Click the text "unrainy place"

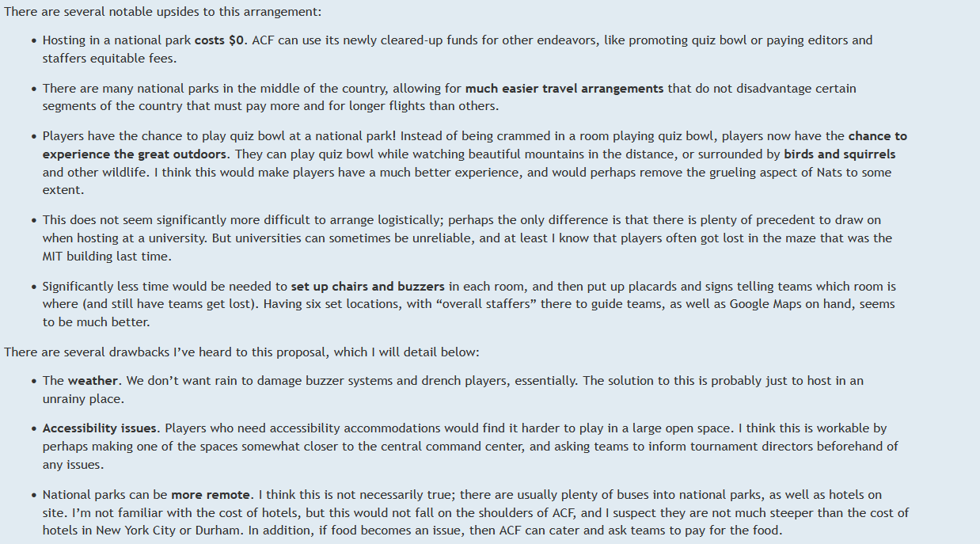pos(83,398)
